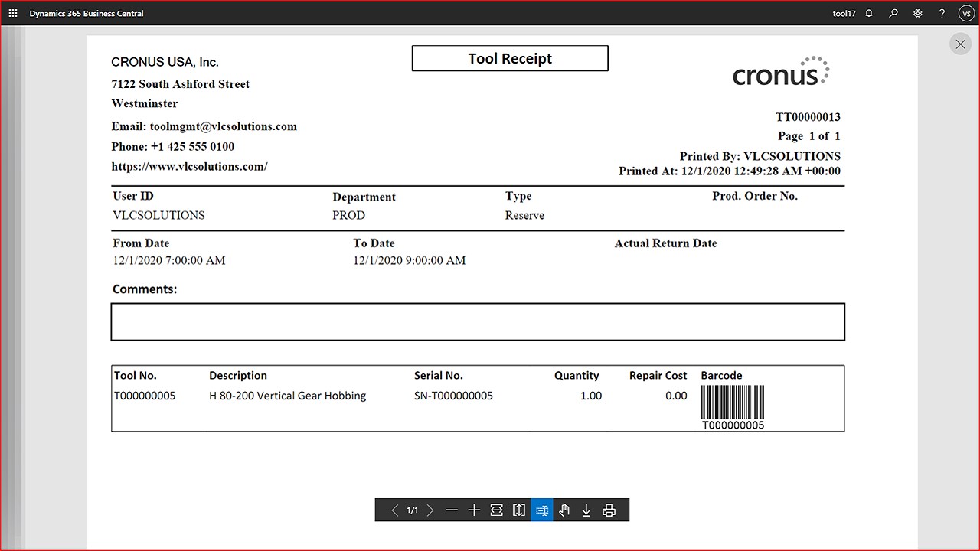Download the Tool Receipt report
Viewport: 980px width, 551px height.
[x=586, y=510]
